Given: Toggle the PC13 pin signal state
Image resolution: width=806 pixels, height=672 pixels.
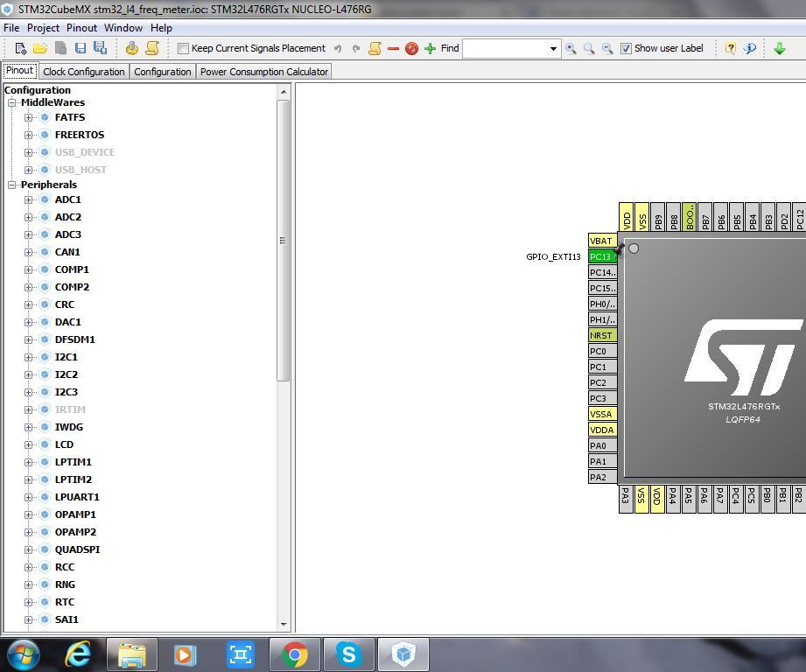Looking at the screenshot, I should coord(601,256).
